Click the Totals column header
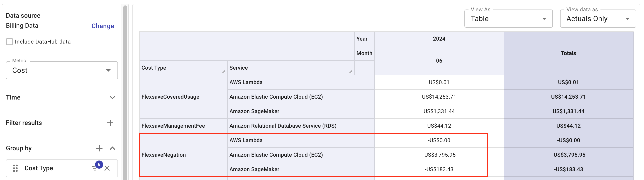The width and height of the screenshot is (644, 180). tap(568, 53)
